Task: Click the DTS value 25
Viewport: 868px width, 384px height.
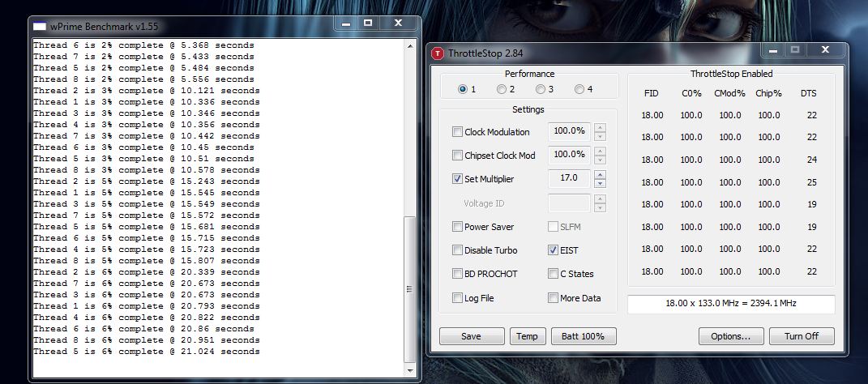Action: [x=811, y=182]
